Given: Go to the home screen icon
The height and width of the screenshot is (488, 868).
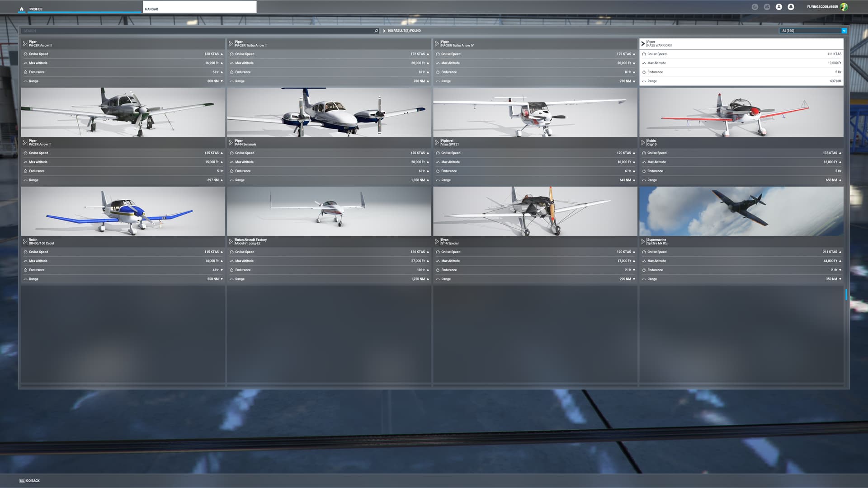Looking at the screenshot, I should (x=21, y=9).
